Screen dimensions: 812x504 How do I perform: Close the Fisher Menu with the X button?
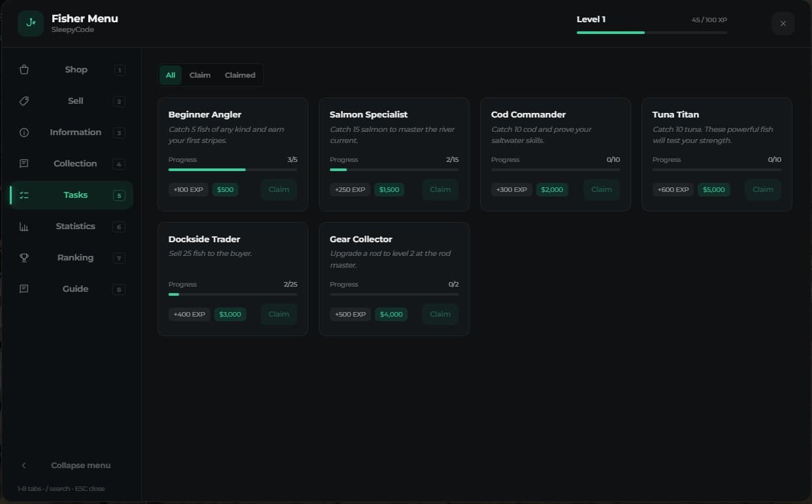(783, 24)
